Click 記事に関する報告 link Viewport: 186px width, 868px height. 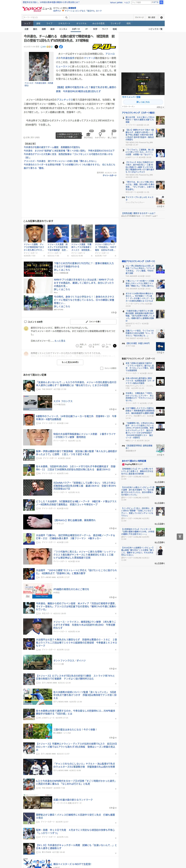click(32, 137)
